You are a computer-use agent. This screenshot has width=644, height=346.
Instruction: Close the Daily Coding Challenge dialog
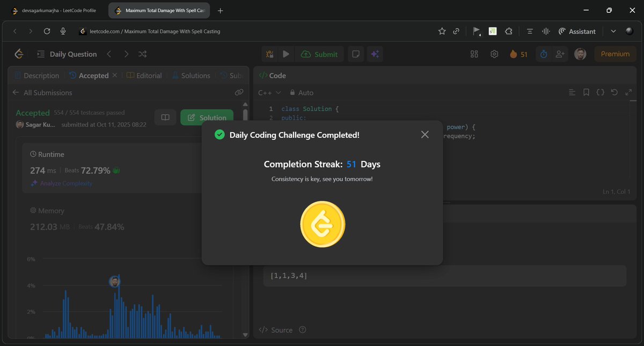pyautogui.click(x=425, y=135)
